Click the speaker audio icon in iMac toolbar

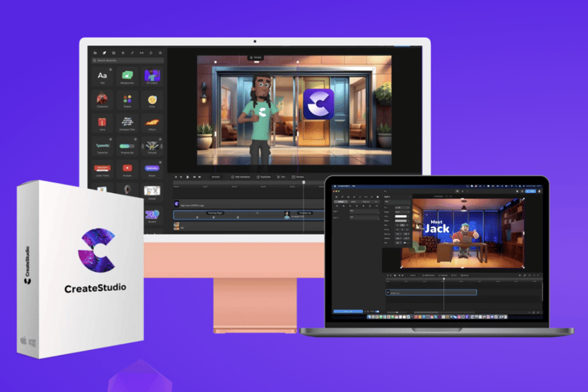click(123, 53)
